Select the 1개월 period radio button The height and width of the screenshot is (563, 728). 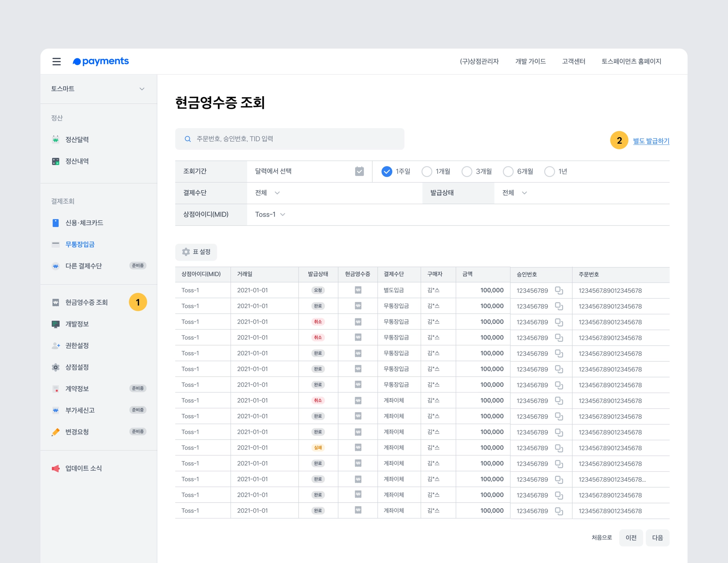(x=427, y=172)
